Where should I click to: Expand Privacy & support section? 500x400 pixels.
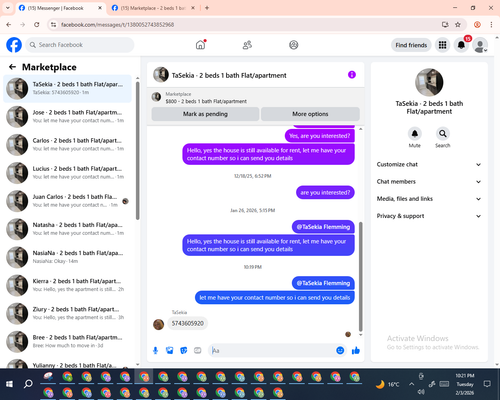coord(429,216)
